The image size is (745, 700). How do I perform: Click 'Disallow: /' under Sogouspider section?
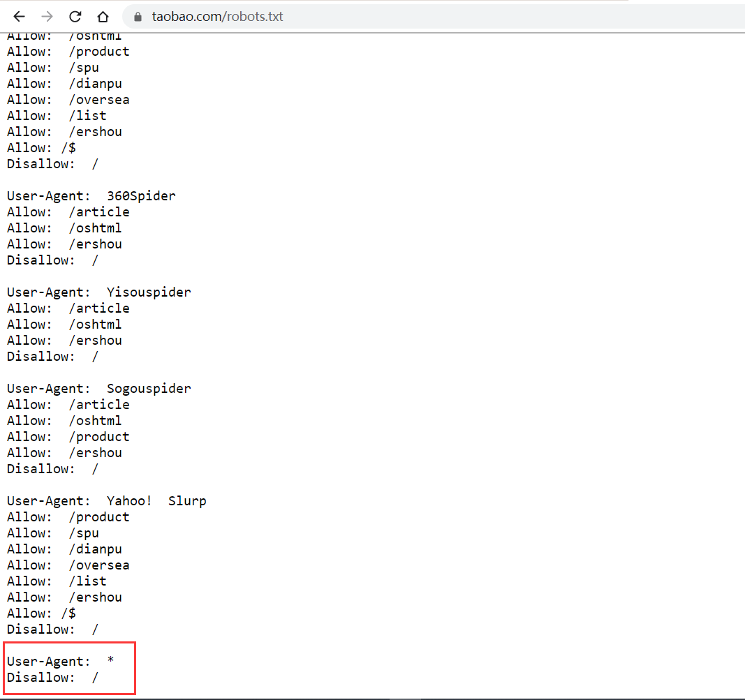[53, 469]
